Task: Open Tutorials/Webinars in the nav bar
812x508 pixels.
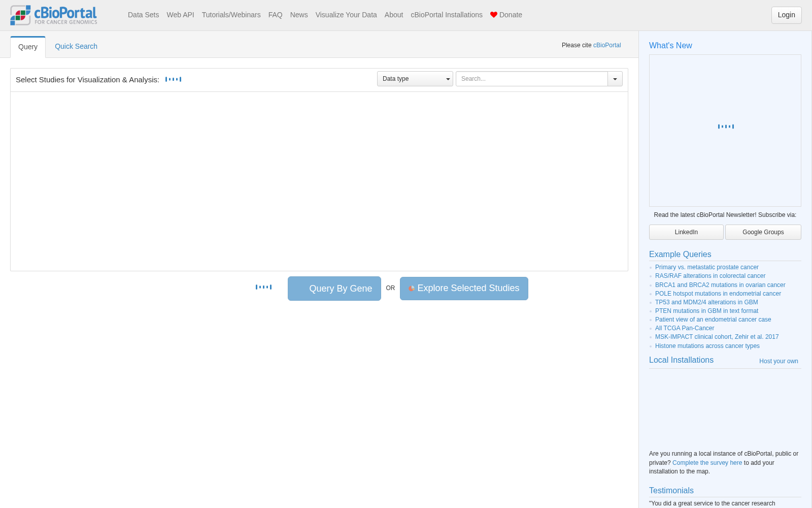Action: [x=231, y=15]
